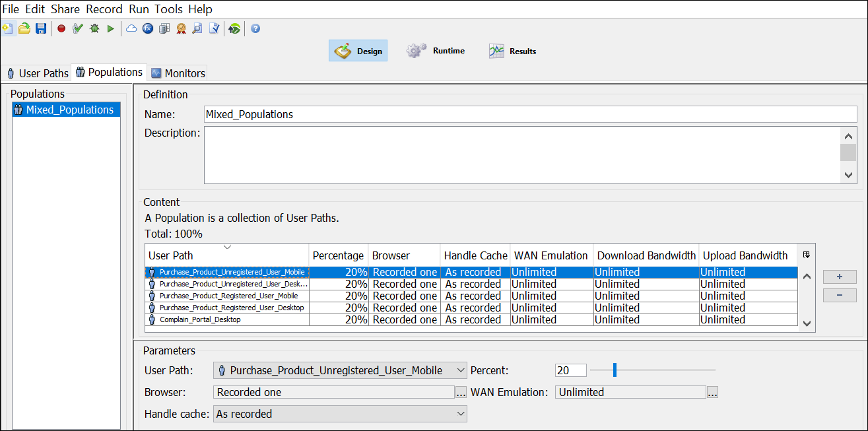Click the green sync/update icon in the toolbar
Viewport: 868px width, 431px height.
[x=233, y=28]
